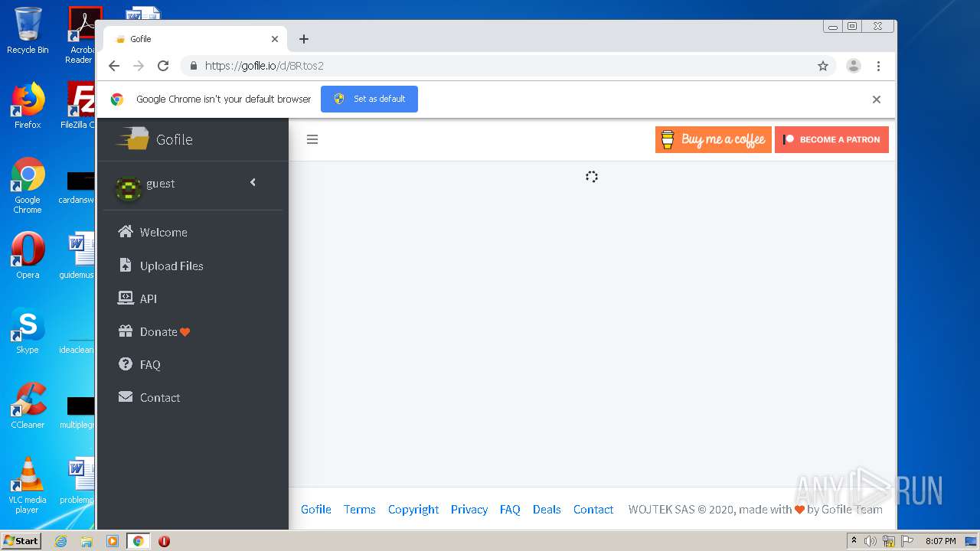Click the site lock icon

point(193,66)
